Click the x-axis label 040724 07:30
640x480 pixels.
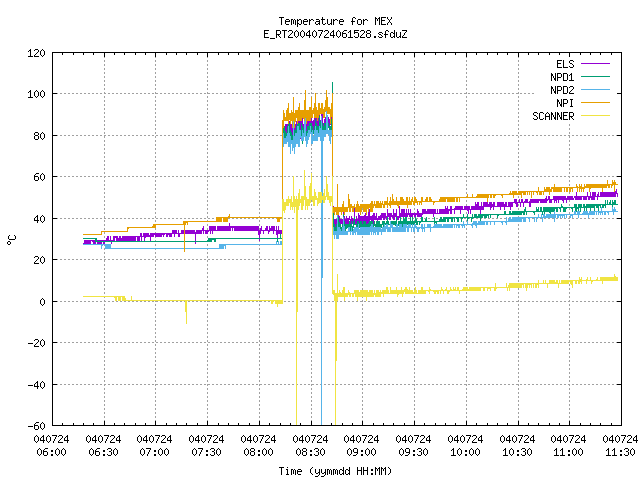tap(207, 446)
